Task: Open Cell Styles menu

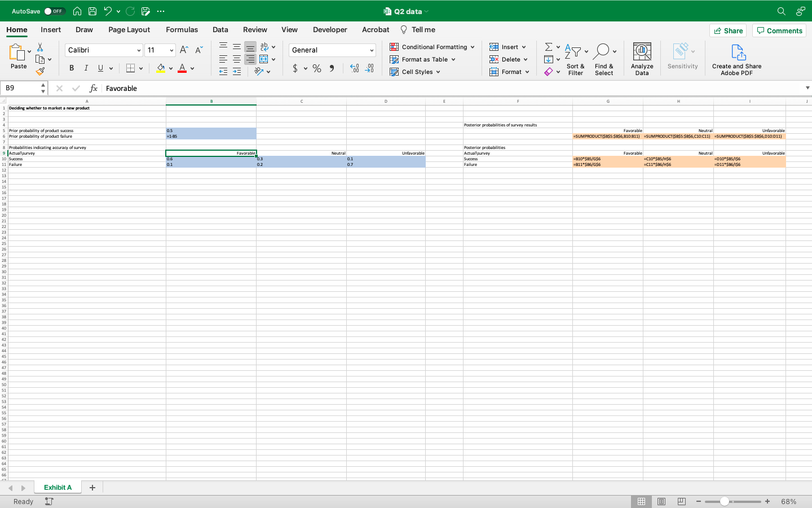Action: point(415,72)
